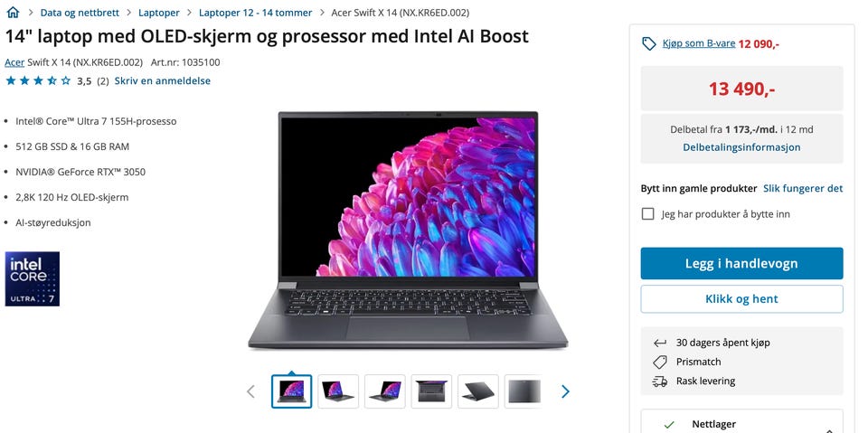
Task: Select the second laptop thumbnail image
Action: click(x=338, y=391)
